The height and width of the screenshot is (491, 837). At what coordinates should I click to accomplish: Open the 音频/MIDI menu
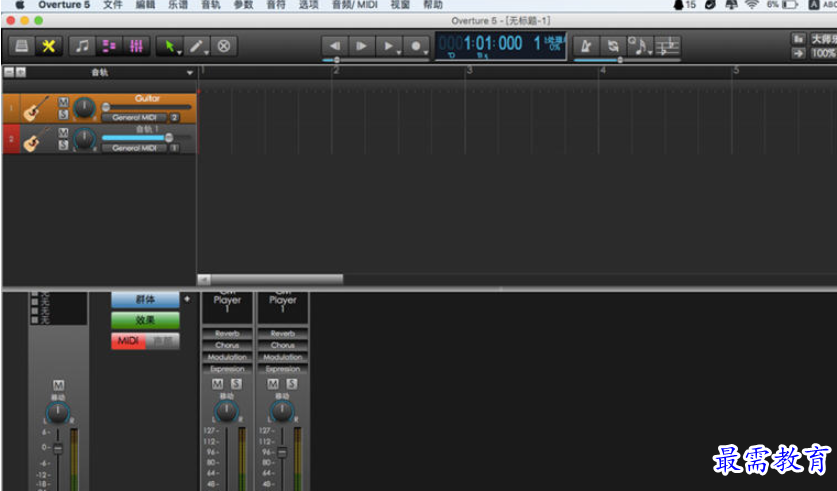pos(355,5)
